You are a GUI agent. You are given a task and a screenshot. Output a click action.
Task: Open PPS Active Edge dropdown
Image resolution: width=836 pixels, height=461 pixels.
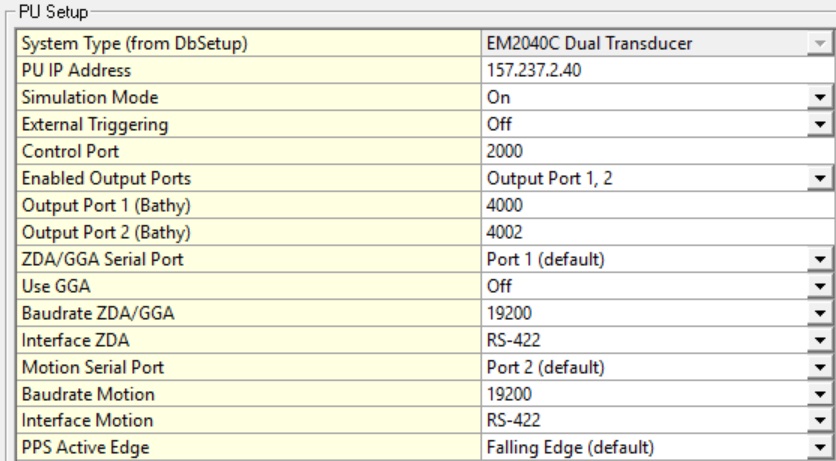821,446
